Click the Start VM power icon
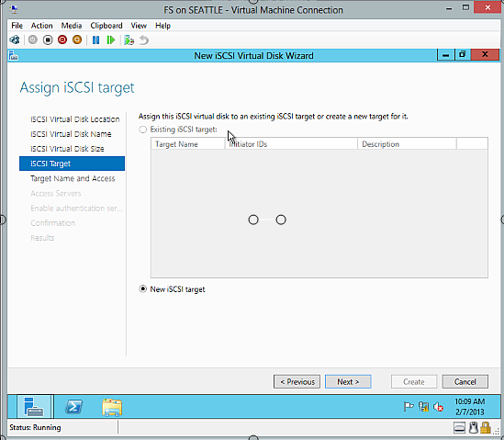 click(32, 39)
